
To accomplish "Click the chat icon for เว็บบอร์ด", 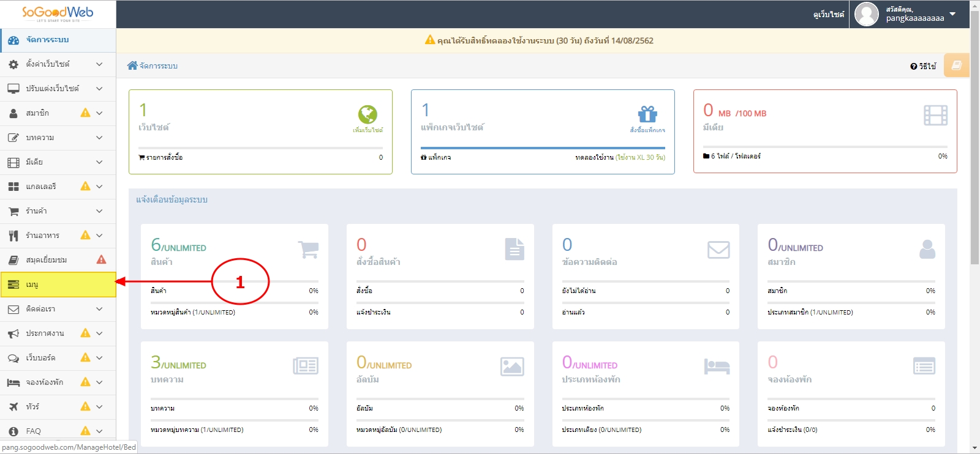I will [13, 358].
